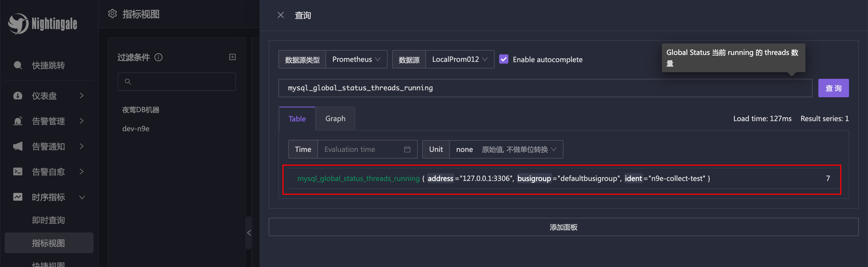Click the 添加面板 add panel button
The width and height of the screenshot is (868, 267).
click(563, 227)
